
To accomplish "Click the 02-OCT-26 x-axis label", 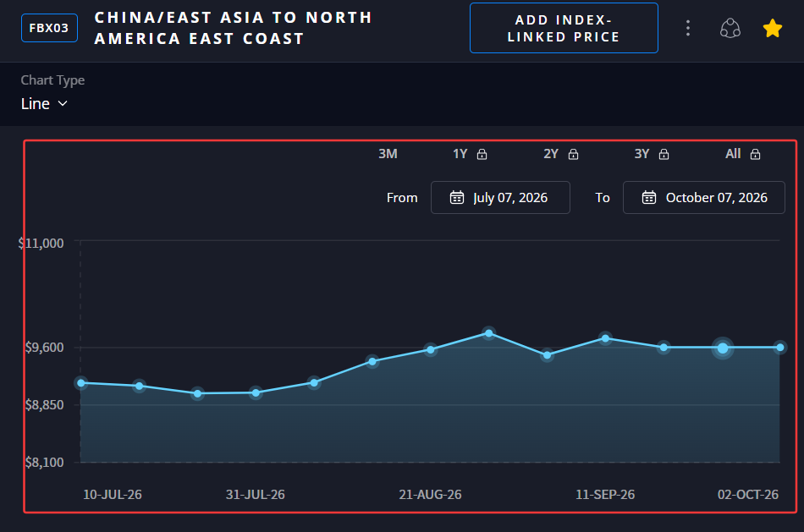I will (x=747, y=495).
